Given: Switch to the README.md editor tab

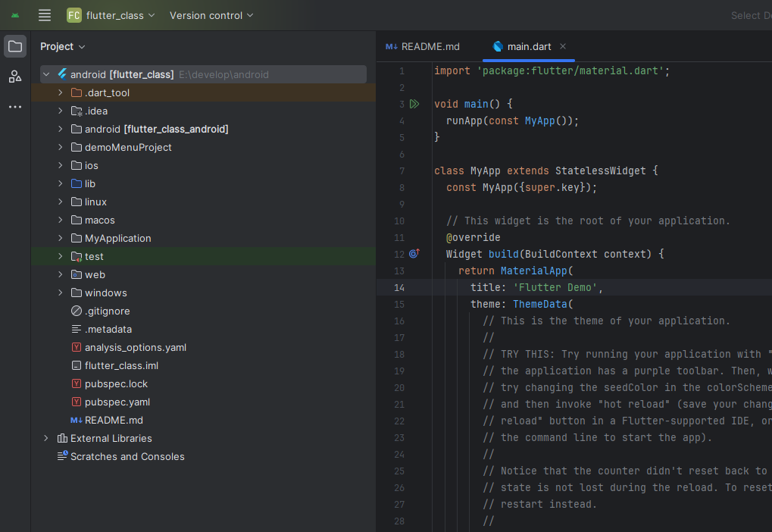Looking at the screenshot, I should coord(423,46).
